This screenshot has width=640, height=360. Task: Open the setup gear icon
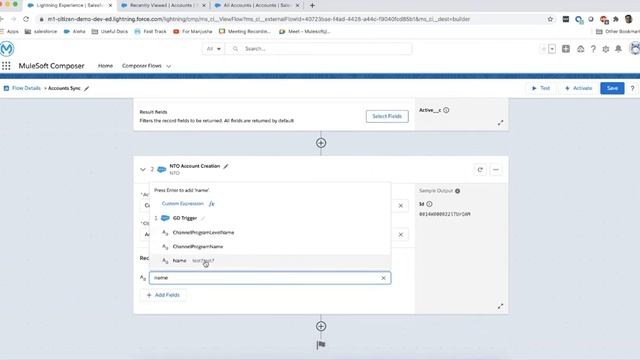pos(606,49)
